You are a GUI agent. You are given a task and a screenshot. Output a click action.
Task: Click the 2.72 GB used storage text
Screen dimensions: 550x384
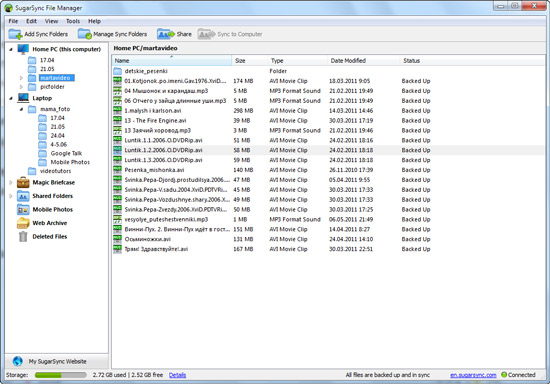(109, 375)
